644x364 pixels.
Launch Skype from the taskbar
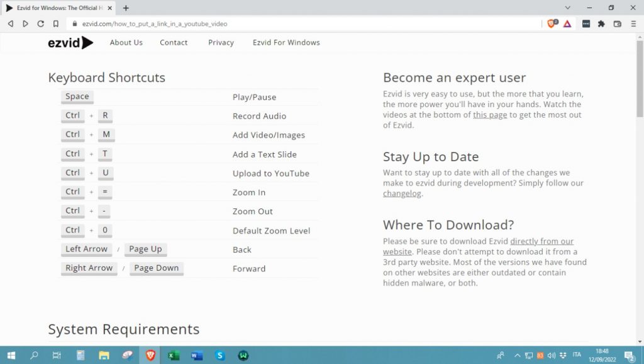(220, 356)
